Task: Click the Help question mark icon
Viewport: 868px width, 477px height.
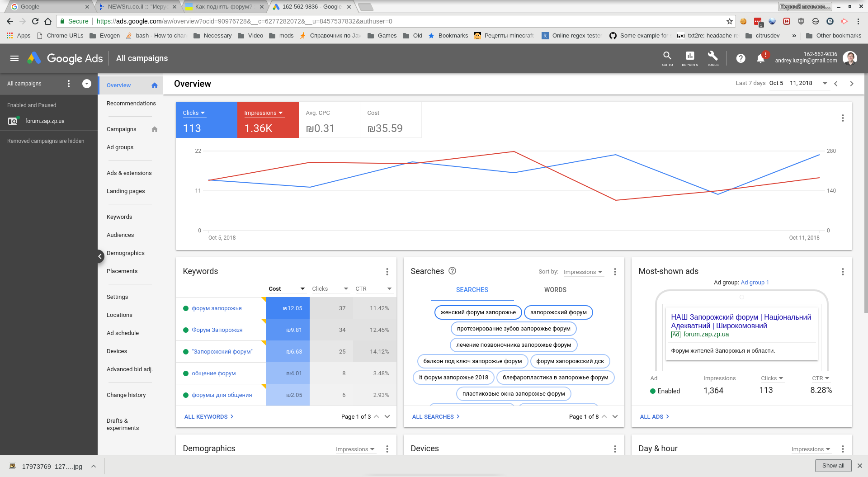Action: (741, 58)
